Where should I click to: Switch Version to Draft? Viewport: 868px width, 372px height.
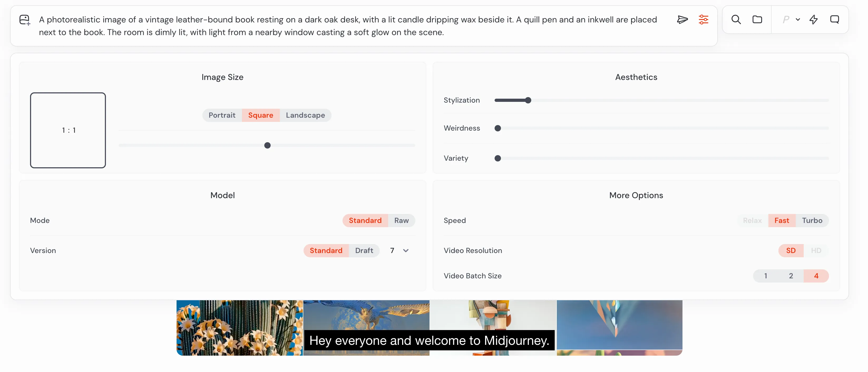pos(364,251)
